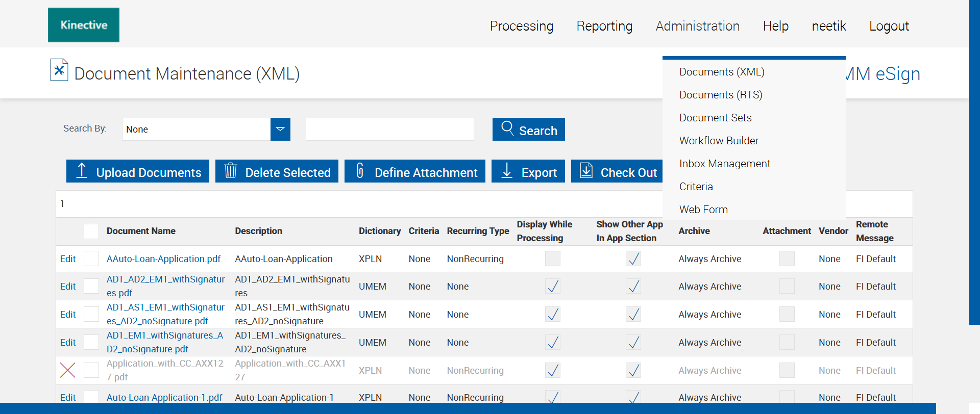Click the Check Out document icon

click(x=586, y=171)
